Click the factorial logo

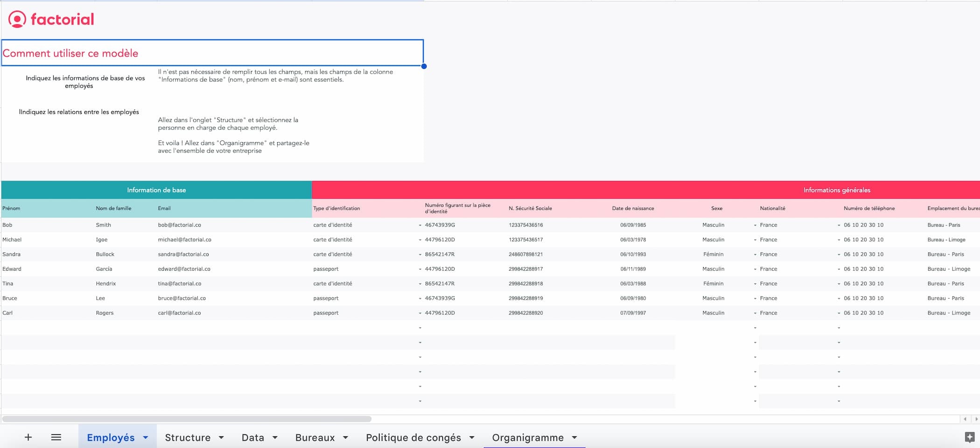point(51,19)
